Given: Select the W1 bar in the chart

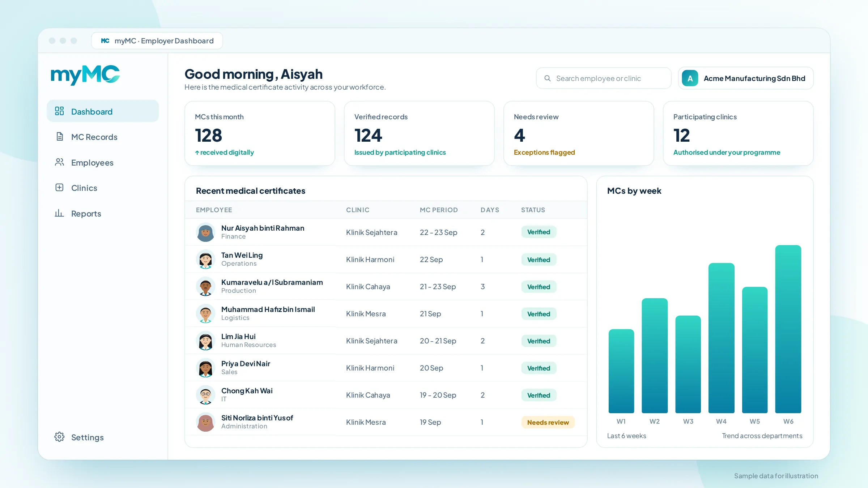Looking at the screenshot, I should click(621, 371).
